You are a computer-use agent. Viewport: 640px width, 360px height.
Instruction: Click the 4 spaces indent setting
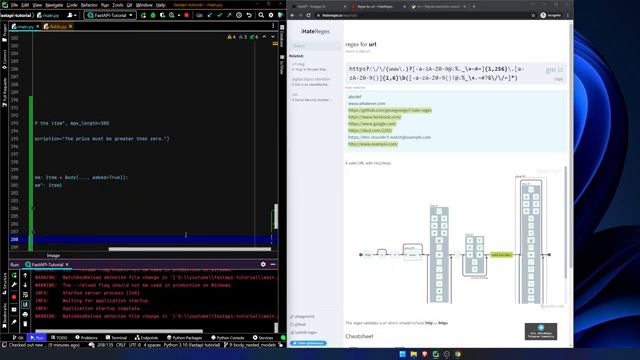152,345
